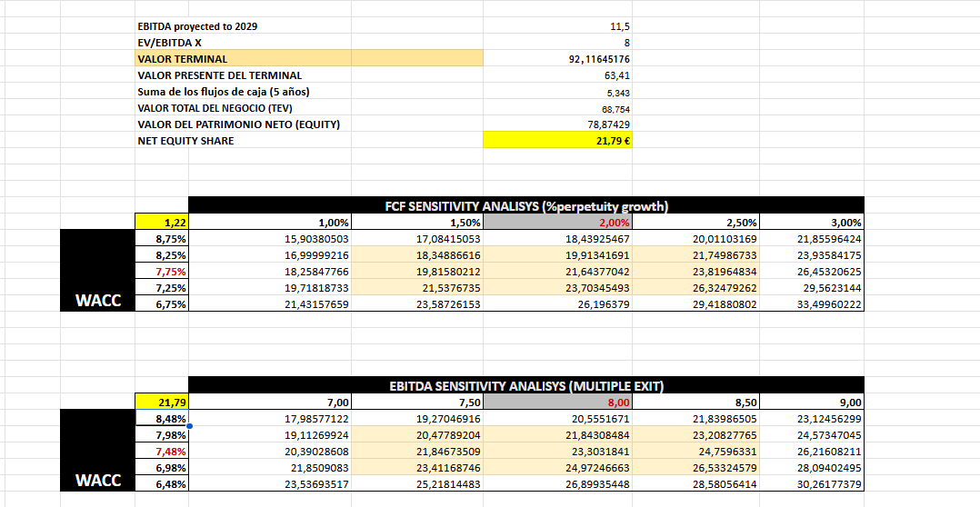Click the 6,48% WACC row header
The image size is (980, 507).
[x=162, y=483]
